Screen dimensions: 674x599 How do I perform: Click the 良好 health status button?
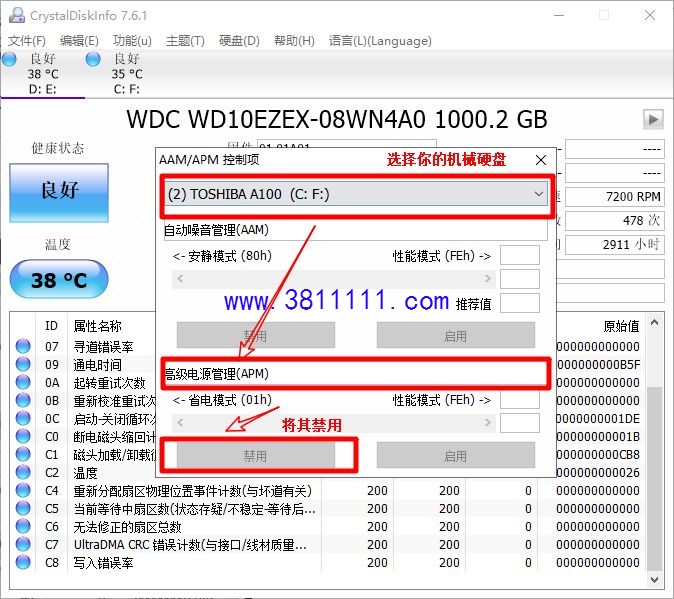pos(59,193)
